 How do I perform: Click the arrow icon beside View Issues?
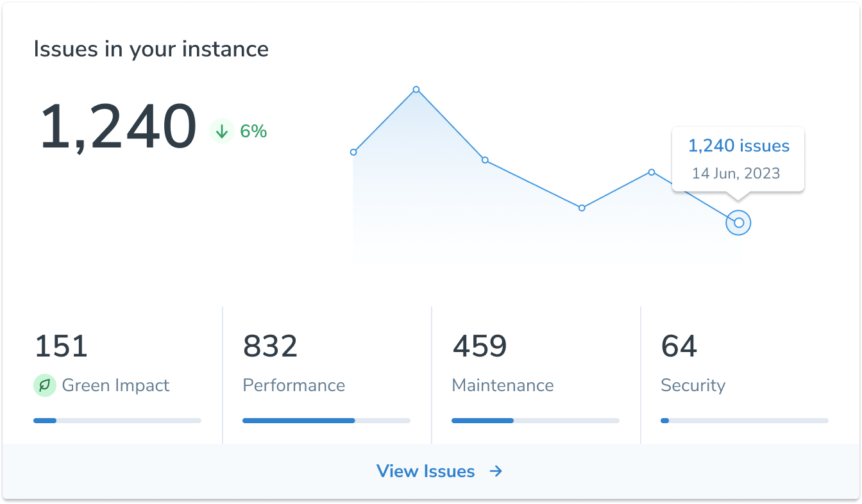click(x=496, y=471)
